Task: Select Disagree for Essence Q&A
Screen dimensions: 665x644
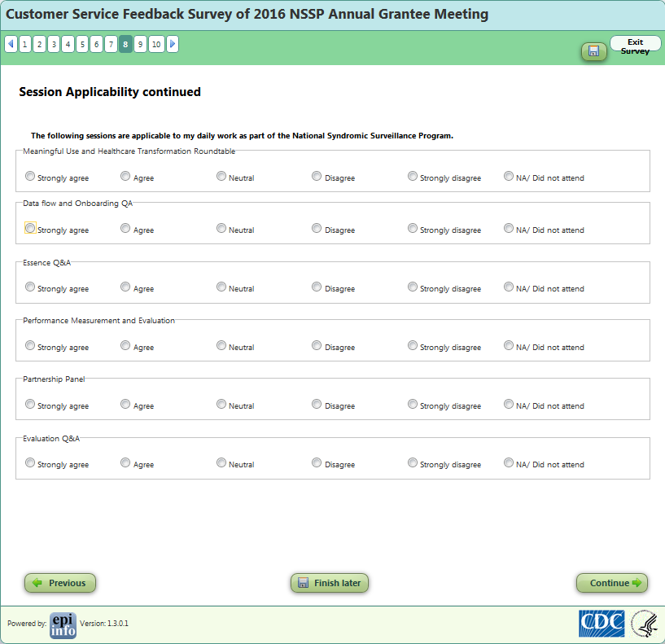Action: click(317, 287)
